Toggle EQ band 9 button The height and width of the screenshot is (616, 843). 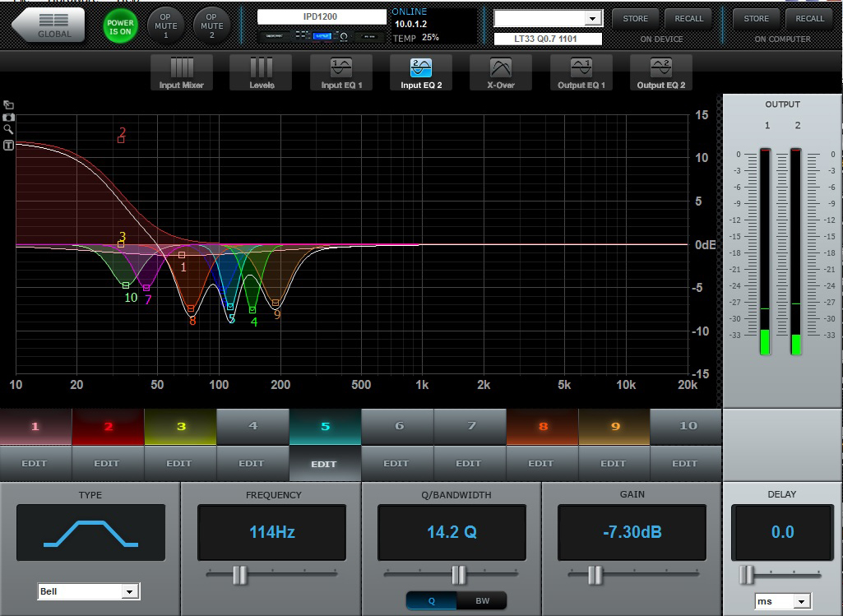pyautogui.click(x=614, y=427)
